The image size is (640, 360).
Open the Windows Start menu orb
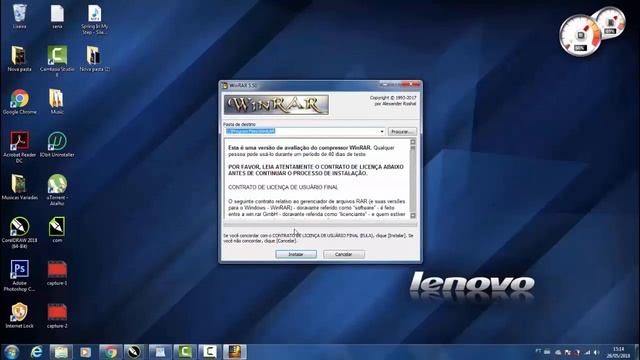(x=11, y=352)
